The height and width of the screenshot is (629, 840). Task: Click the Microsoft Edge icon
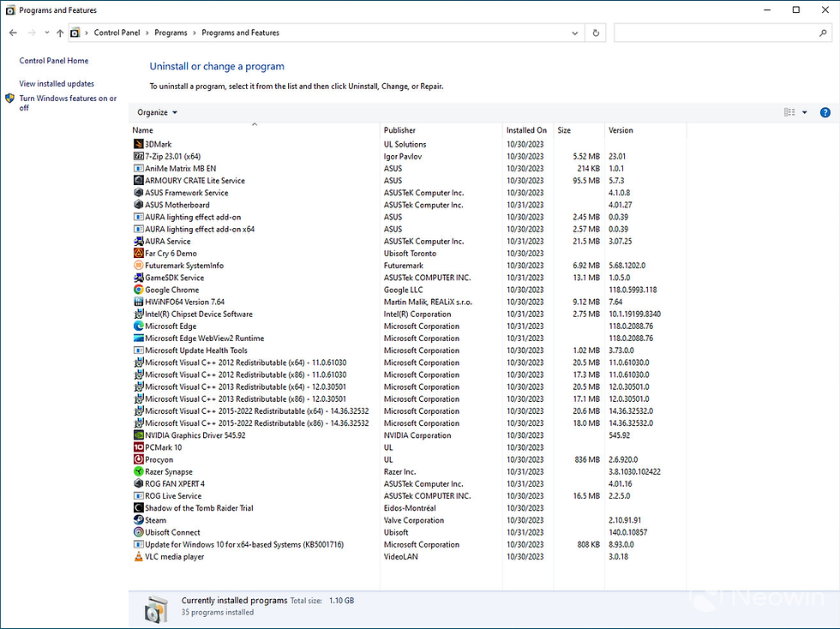(138, 326)
